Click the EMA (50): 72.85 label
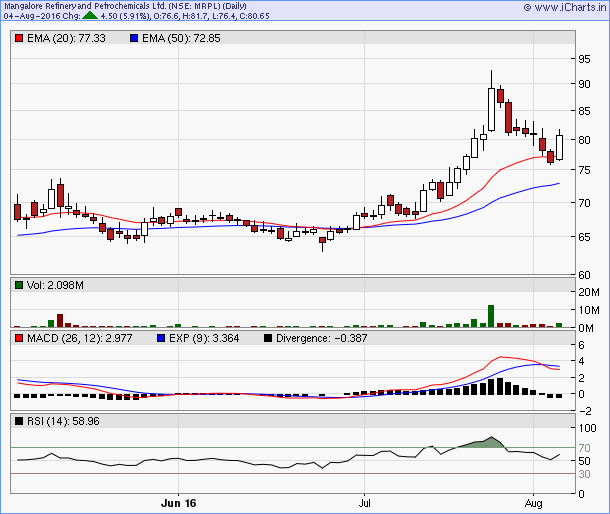610x514 pixels. click(181, 38)
